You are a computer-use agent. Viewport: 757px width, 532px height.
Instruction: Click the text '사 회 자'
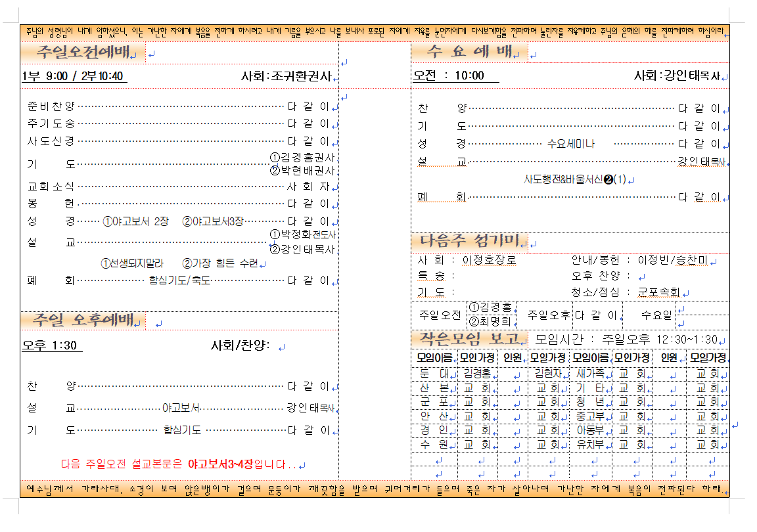pos(308,187)
